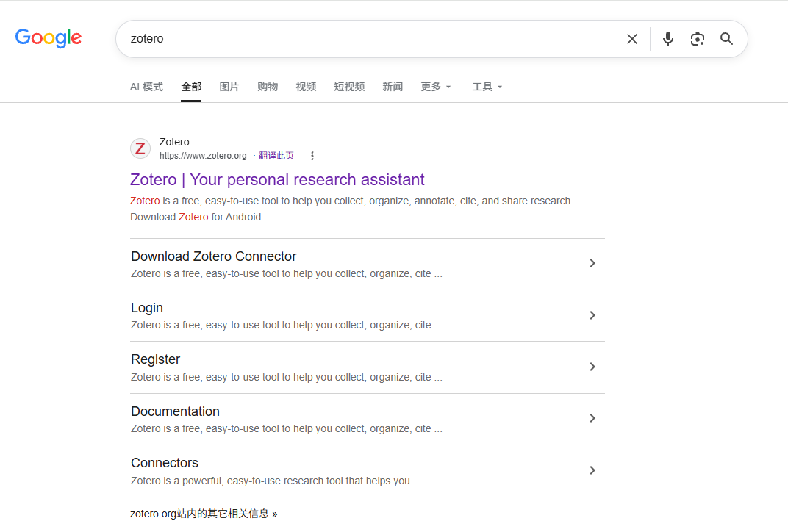Start voice search with microphone icon

tap(668, 39)
